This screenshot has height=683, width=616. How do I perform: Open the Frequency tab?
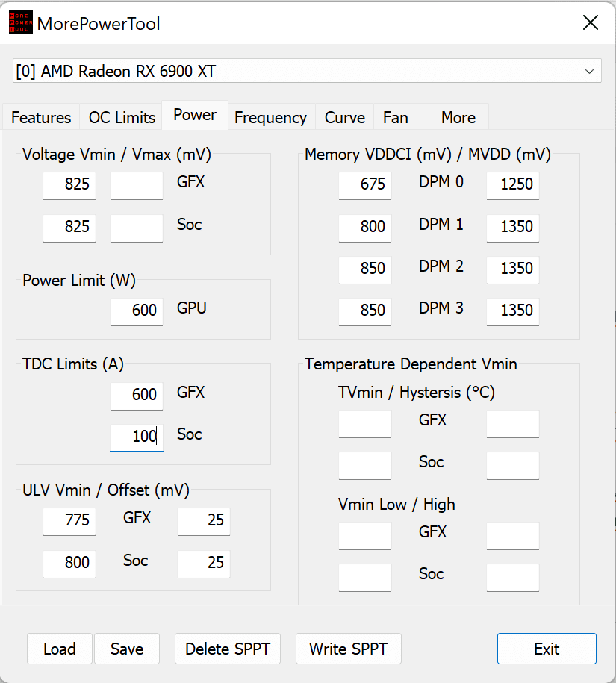pos(270,118)
